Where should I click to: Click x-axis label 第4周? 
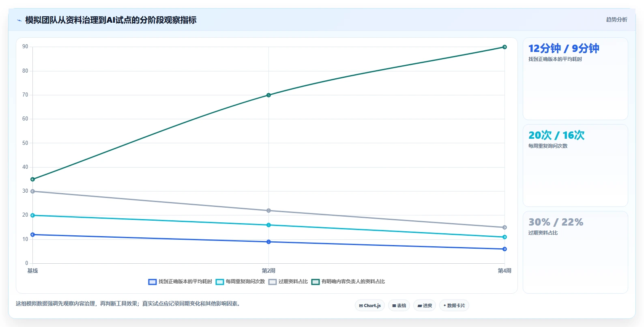tap(504, 271)
